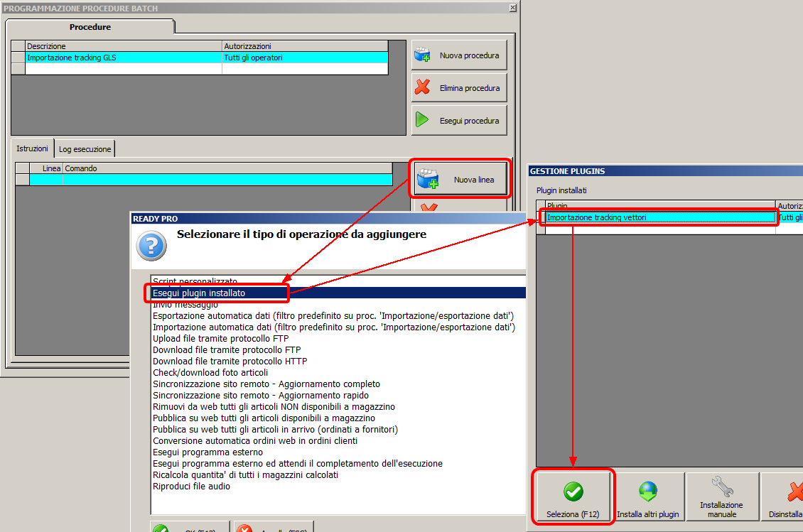Pick 'Download file tramite protocollo HTTP' entry
The height and width of the screenshot is (532, 803).
tap(230, 362)
